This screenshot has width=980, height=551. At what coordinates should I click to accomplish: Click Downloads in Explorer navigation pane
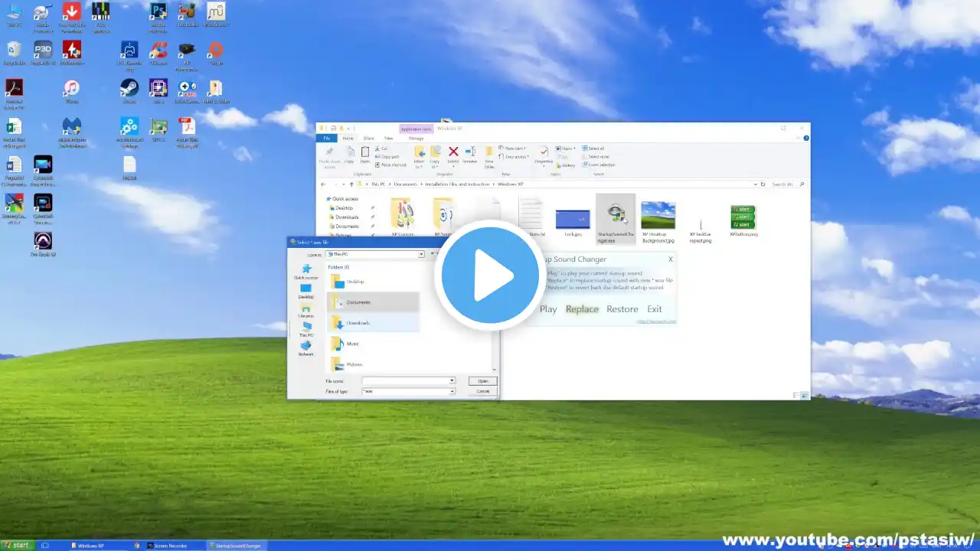point(347,217)
